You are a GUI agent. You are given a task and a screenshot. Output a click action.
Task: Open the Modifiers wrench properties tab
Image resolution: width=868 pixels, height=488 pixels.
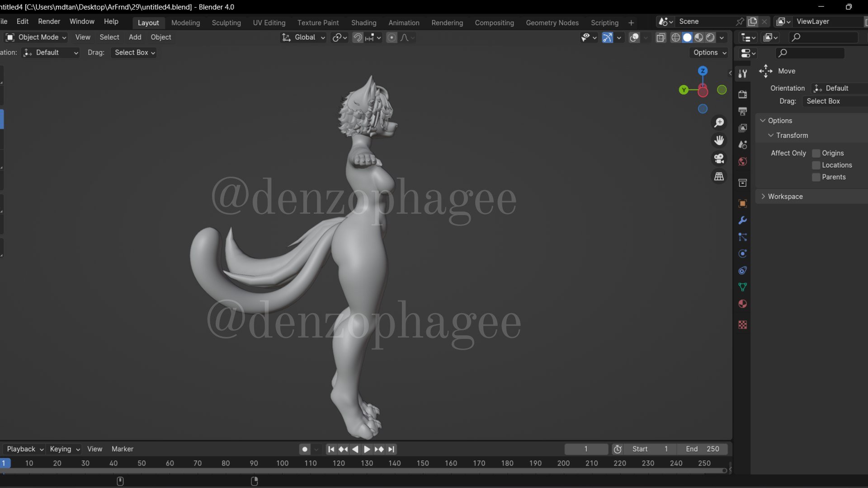(x=742, y=221)
